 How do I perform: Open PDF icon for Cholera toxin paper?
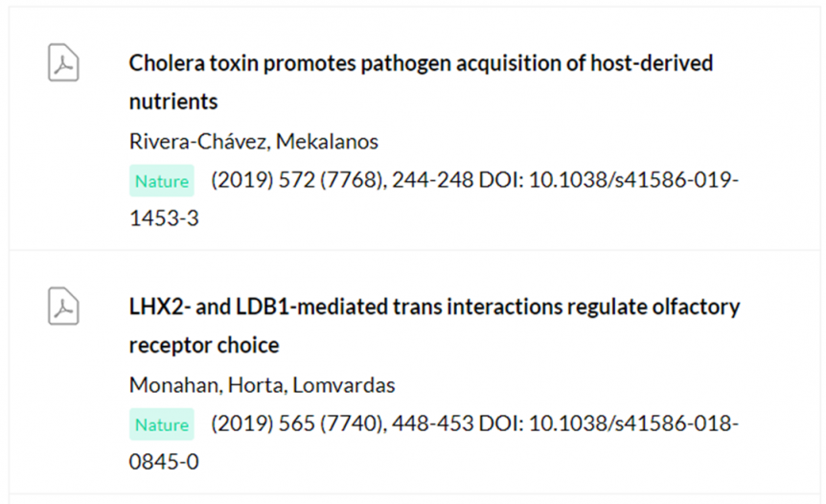click(x=63, y=63)
